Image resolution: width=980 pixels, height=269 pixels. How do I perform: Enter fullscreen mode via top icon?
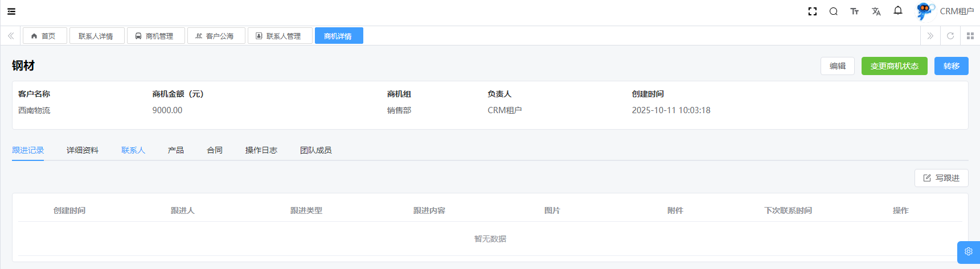(813, 11)
